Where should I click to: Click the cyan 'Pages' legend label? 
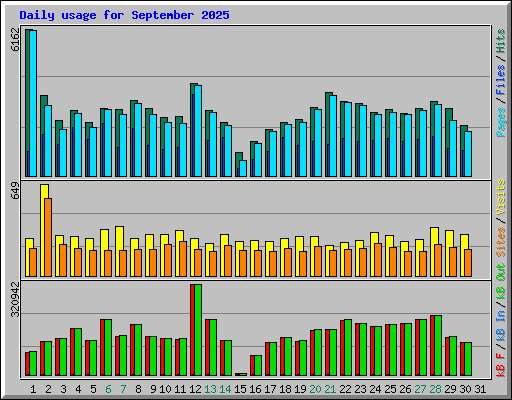(x=501, y=122)
